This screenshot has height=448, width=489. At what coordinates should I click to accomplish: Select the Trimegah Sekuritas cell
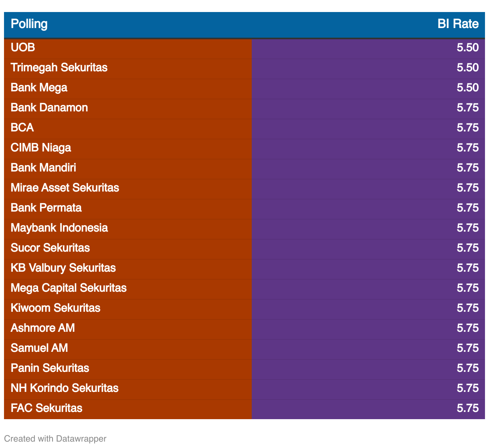[59, 67]
